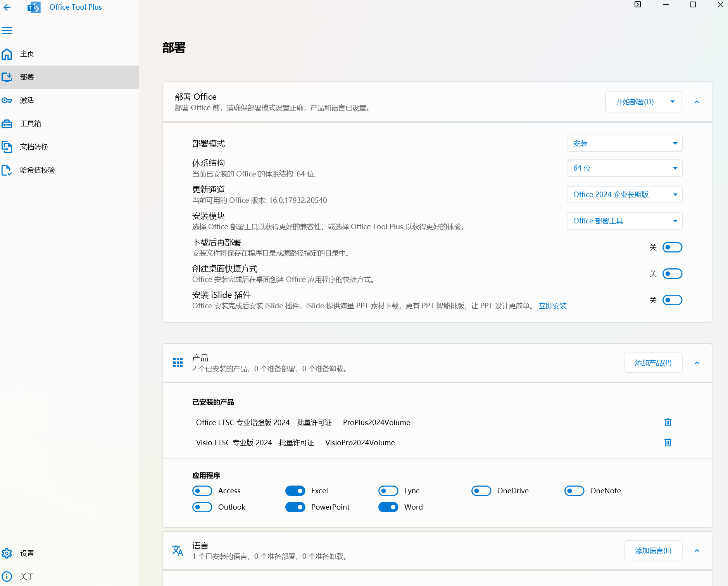Open the 工具箱 page
This screenshot has width=728, height=586.
tap(69, 124)
